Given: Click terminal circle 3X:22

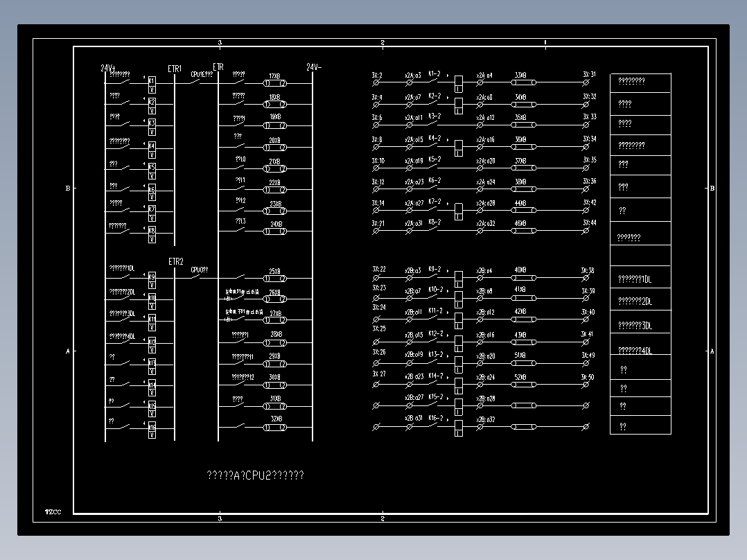Looking at the screenshot, I should pos(376,278).
